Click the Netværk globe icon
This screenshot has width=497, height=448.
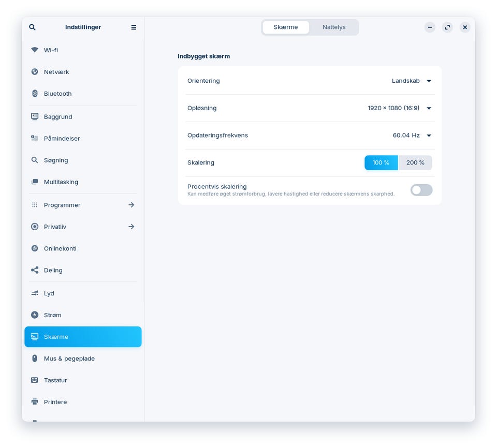[x=35, y=71]
